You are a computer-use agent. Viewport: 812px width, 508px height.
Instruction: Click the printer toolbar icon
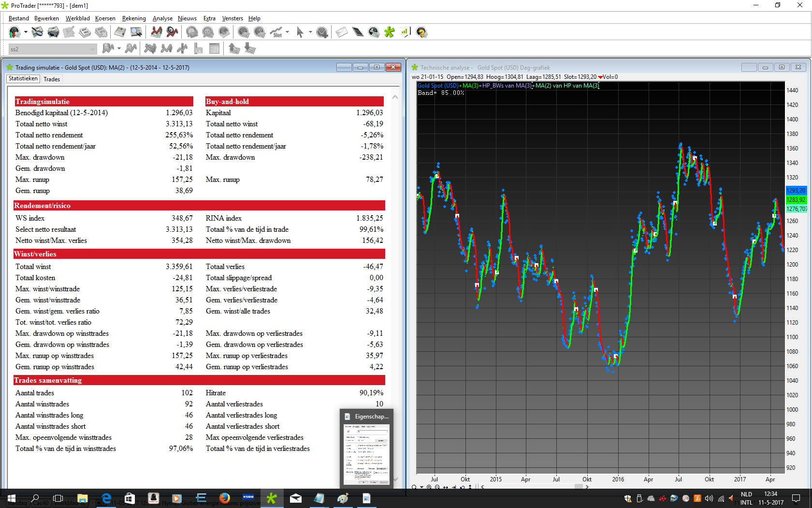53,32
